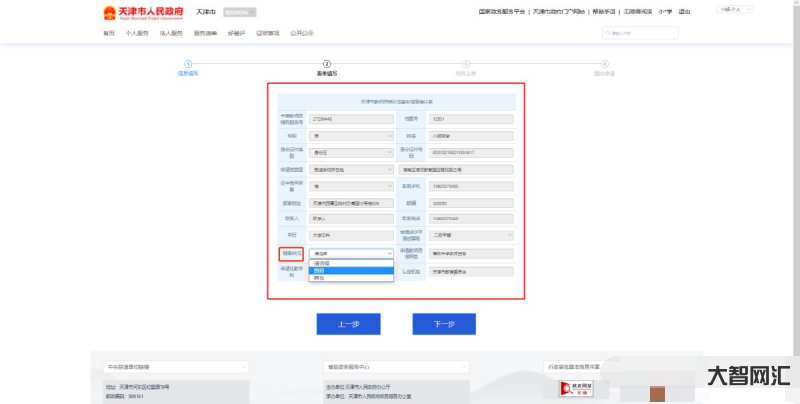
Task: Click the 天津市人民政府 logo emblem
Action: point(110,12)
